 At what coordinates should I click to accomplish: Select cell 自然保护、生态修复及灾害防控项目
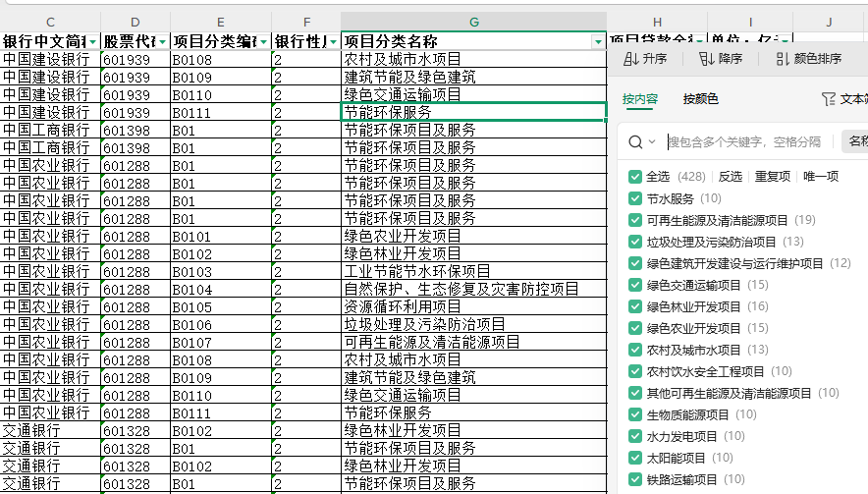coord(474,289)
